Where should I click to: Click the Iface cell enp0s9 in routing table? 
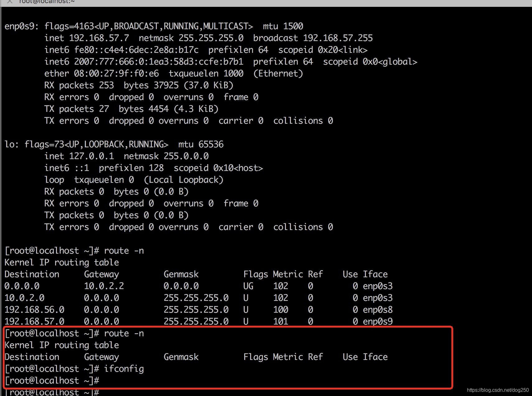378,322
